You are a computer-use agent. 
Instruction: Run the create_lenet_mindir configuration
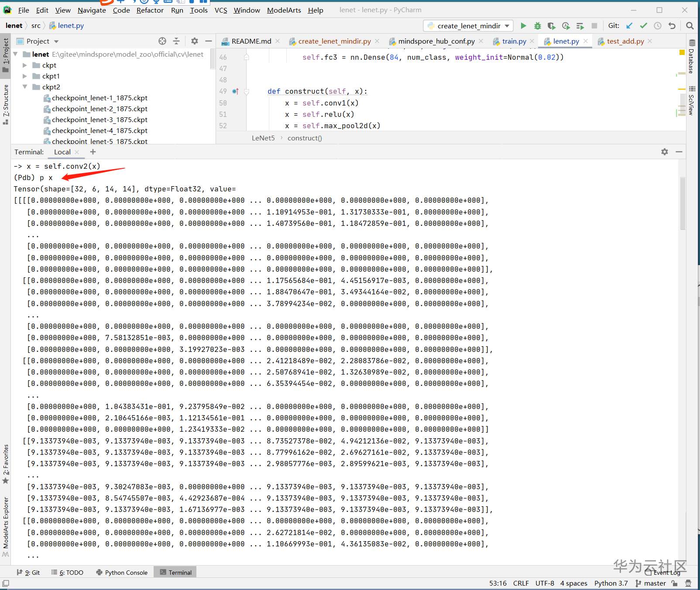pos(523,26)
